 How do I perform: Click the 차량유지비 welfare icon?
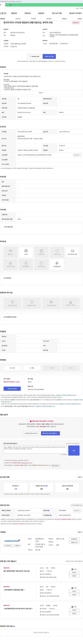pos(41,252)
